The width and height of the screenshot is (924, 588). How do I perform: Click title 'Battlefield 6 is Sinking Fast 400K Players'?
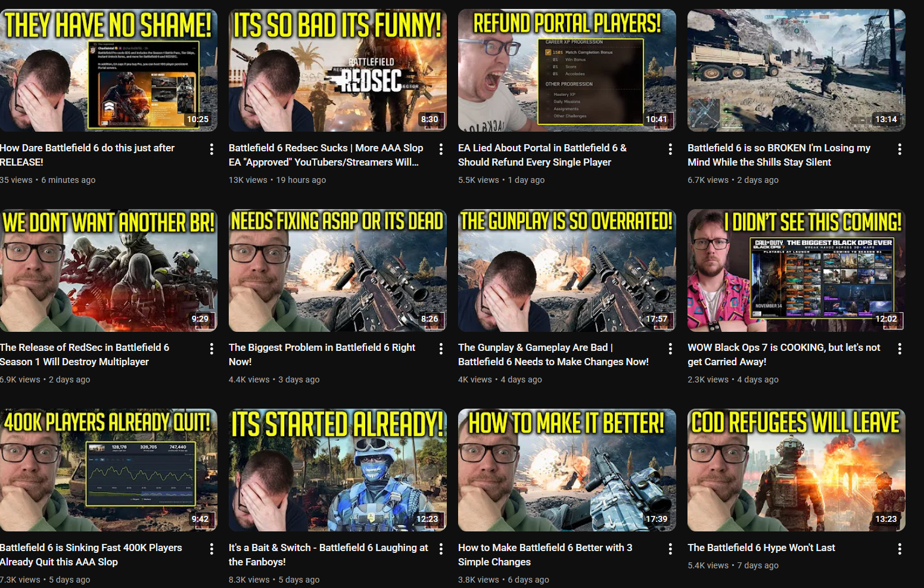[91, 555]
